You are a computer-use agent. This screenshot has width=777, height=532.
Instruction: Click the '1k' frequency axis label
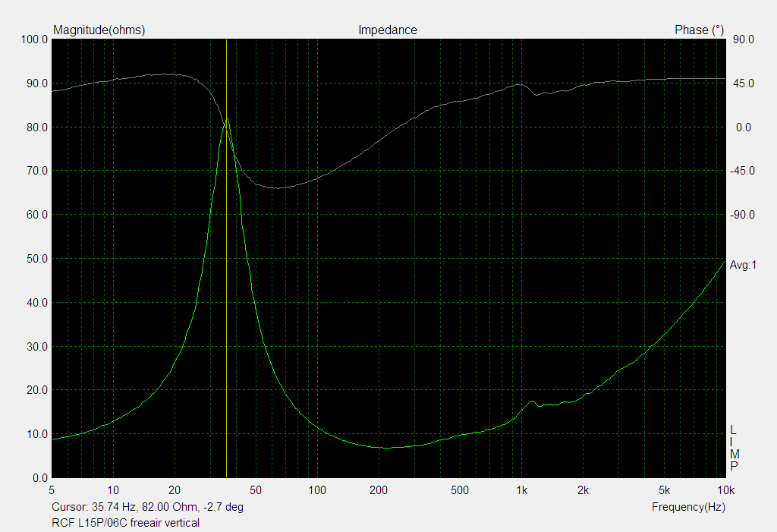click(521, 491)
